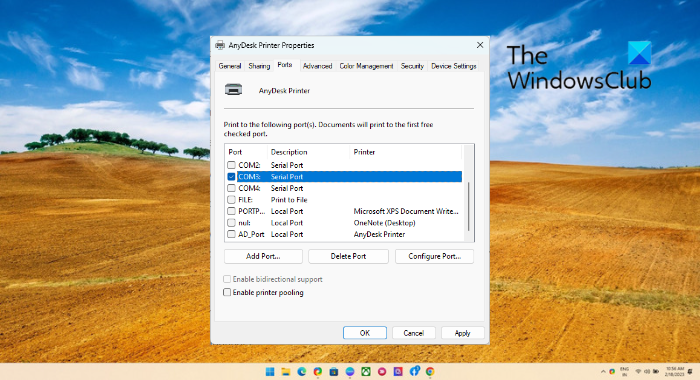The height and width of the screenshot is (380, 700).
Task: Uncheck the COM3 port checkbox
Action: tap(231, 177)
